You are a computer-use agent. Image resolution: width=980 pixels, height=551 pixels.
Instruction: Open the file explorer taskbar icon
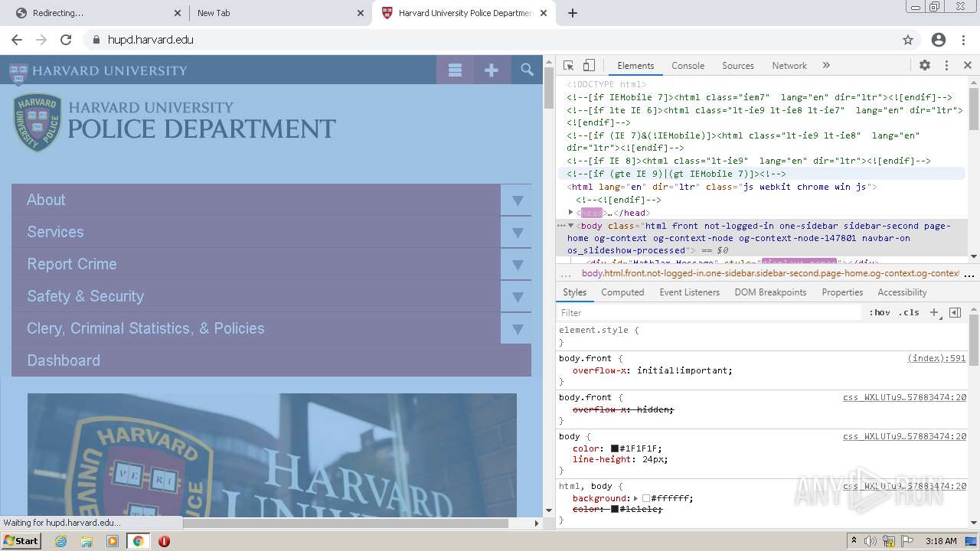tap(87, 541)
